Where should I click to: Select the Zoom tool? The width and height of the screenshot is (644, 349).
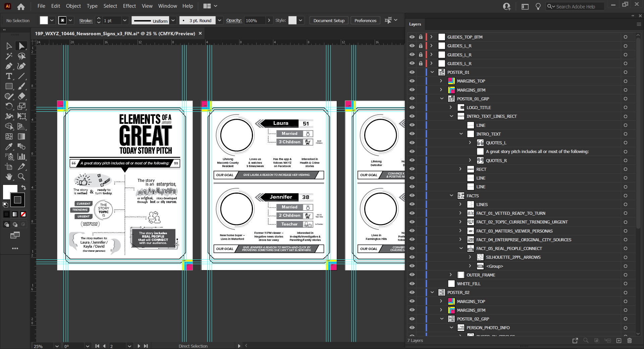click(x=21, y=177)
